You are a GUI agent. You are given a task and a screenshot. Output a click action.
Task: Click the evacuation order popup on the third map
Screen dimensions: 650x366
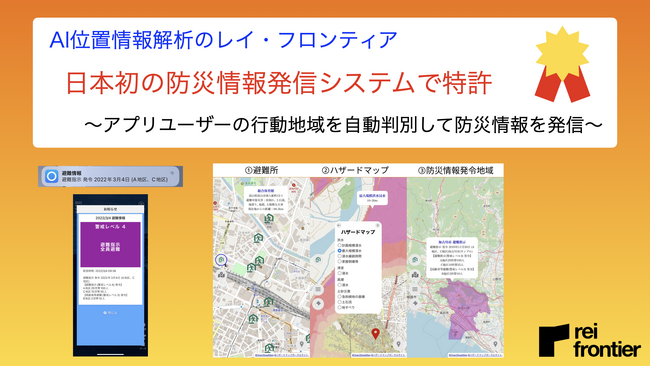coord(452,258)
